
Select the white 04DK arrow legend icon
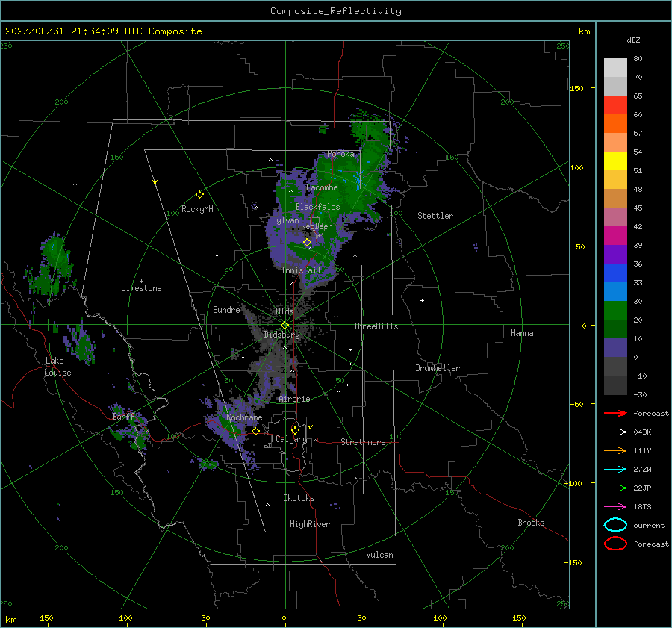point(615,432)
